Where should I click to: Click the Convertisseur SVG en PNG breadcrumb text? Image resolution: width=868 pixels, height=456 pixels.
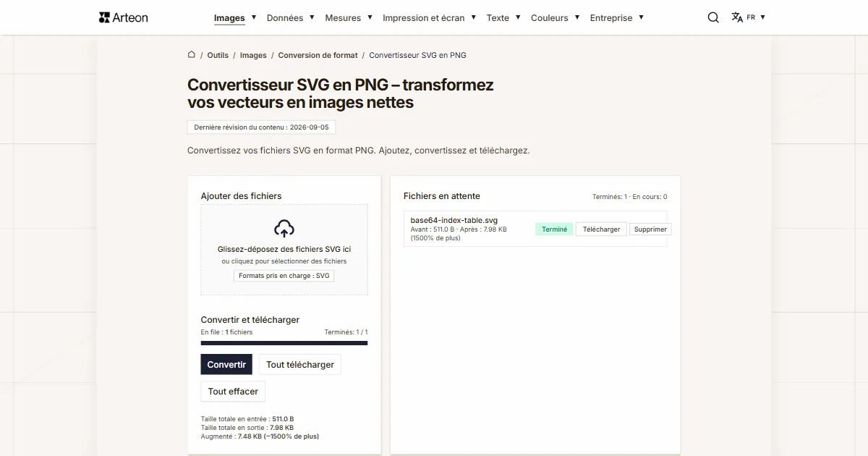pyautogui.click(x=417, y=55)
